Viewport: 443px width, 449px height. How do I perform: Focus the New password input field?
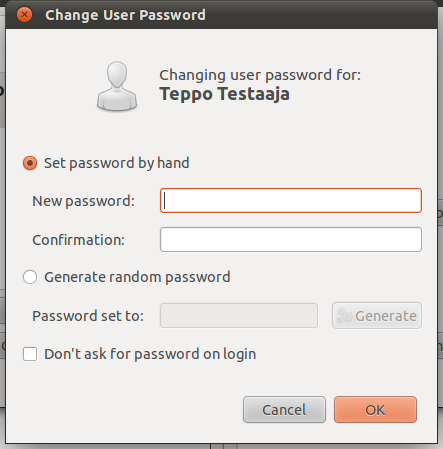(x=291, y=201)
